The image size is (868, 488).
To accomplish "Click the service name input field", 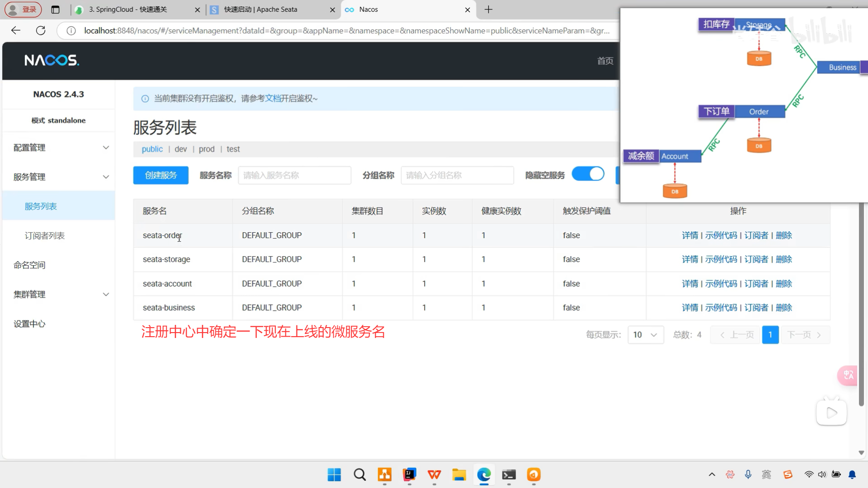I will pyautogui.click(x=294, y=175).
